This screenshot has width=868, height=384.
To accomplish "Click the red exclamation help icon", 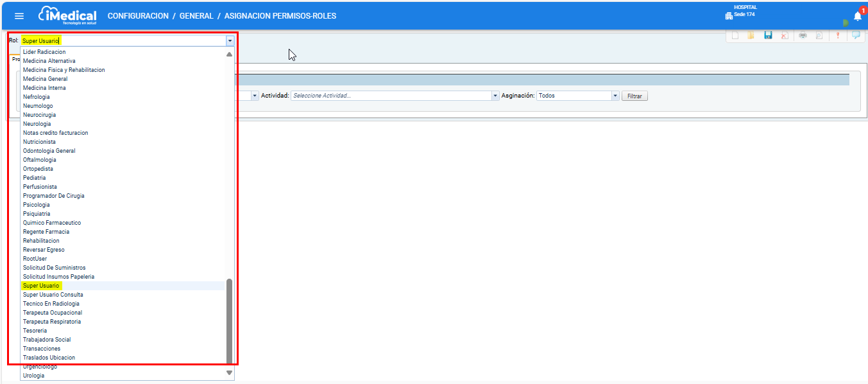I will coord(837,36).
